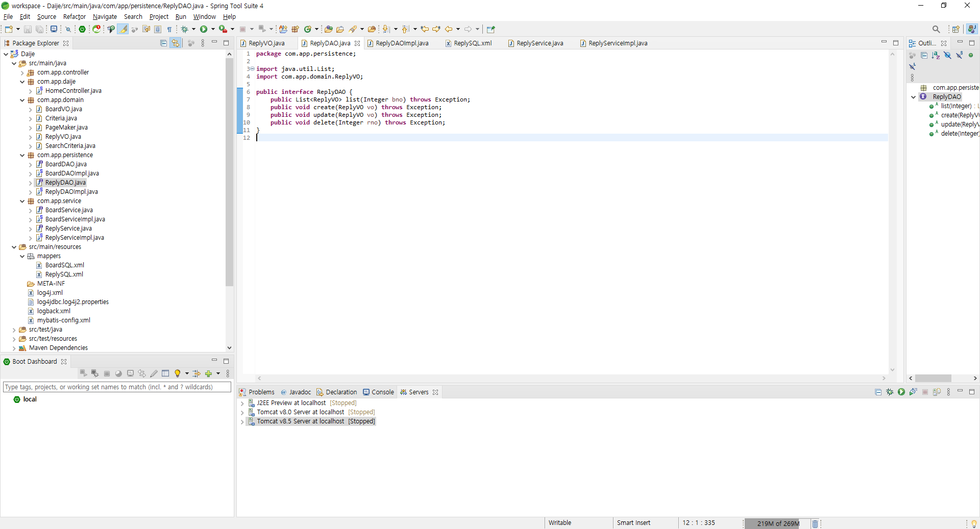Click the heap memory usage bar
The width and height of the screenshot is (980, 529).
[x=778, y=523]
